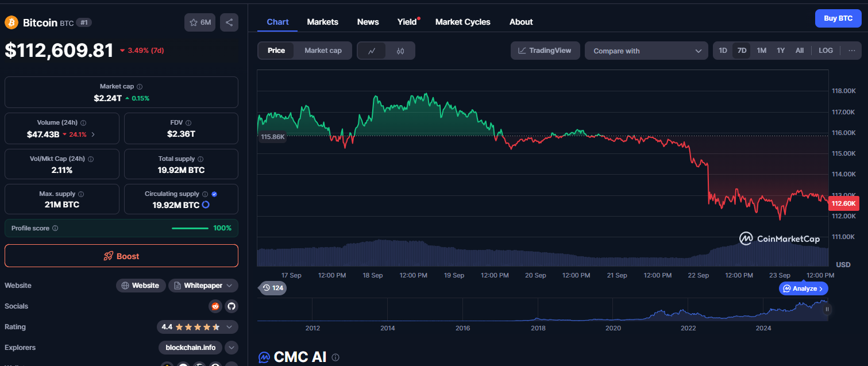
Task: Switch to the Market Cycles tab
Action: click(x=463, y=22)
